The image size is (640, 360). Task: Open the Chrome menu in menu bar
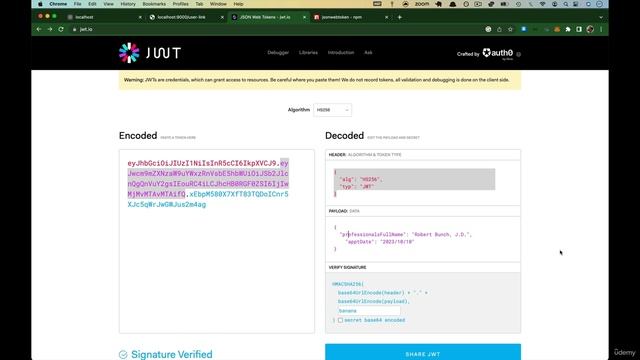(x=58, y=4)
